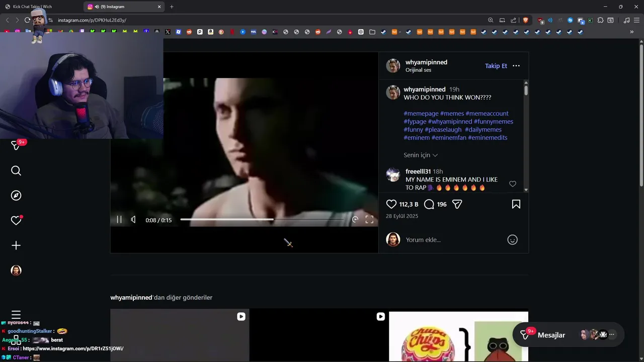This screenshot has width=644, height=362.
Task: Click the music note media control icon
Action: 626,20
